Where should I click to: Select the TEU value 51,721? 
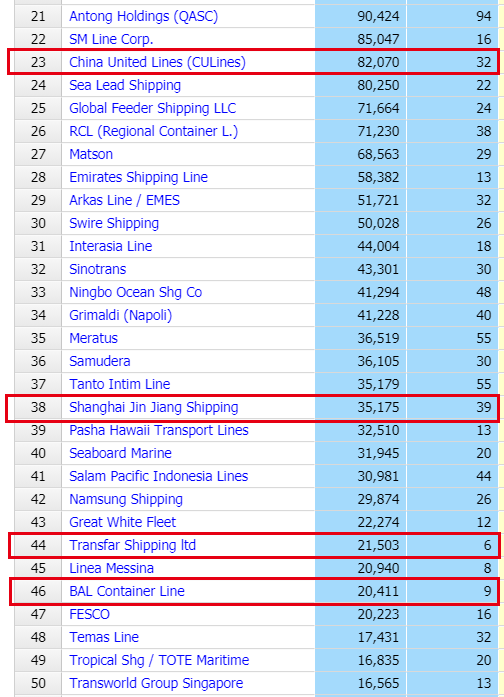[x=378, y=200]
